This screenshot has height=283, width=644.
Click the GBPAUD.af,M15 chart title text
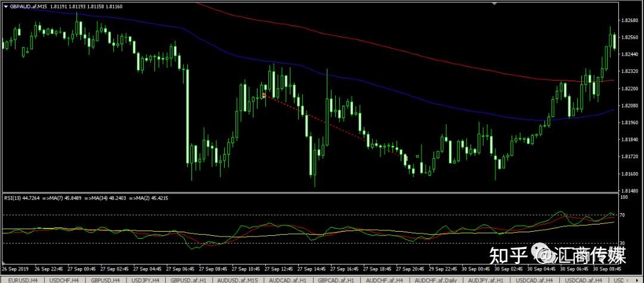(x=29, y=7)
